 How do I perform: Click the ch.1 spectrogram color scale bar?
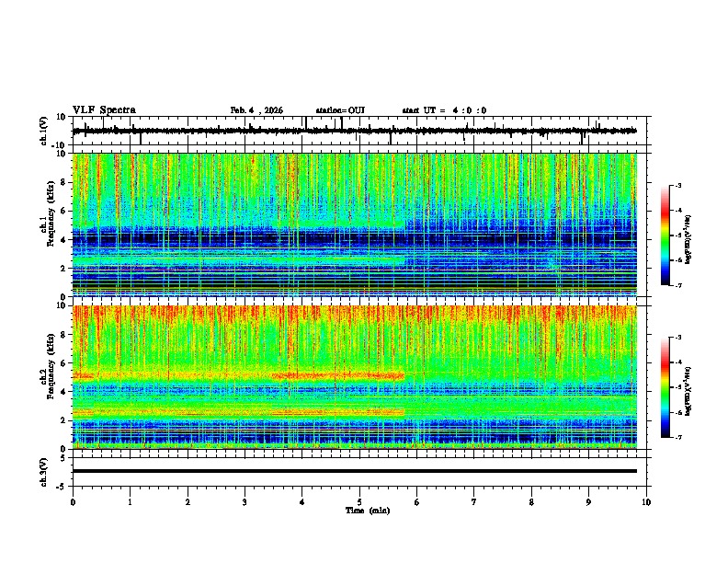coord(665,236)
